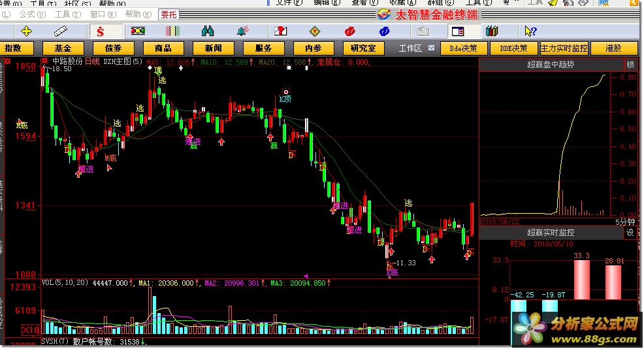Open alerts with the alarm bell icon
This screenshot has width=644, height=349.
click(x=243, y=31)
